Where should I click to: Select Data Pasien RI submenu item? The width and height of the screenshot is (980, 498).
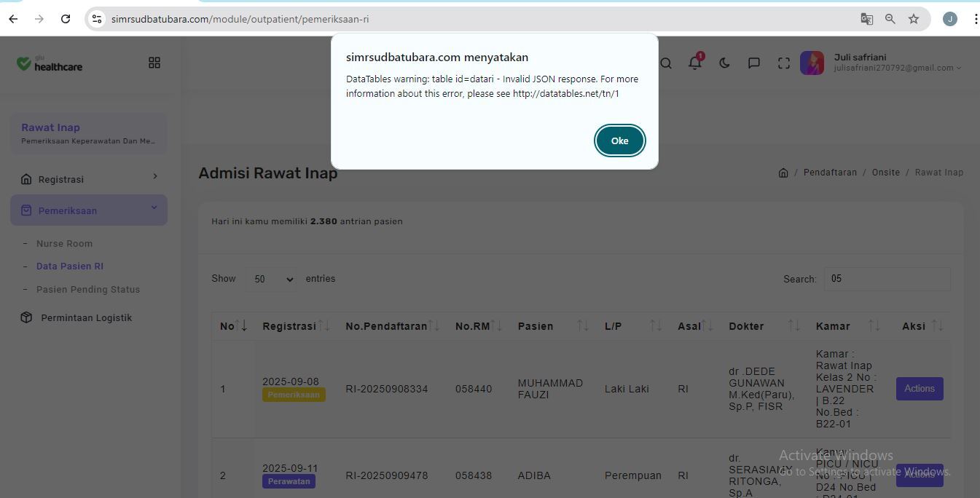(x=70, y=266)
